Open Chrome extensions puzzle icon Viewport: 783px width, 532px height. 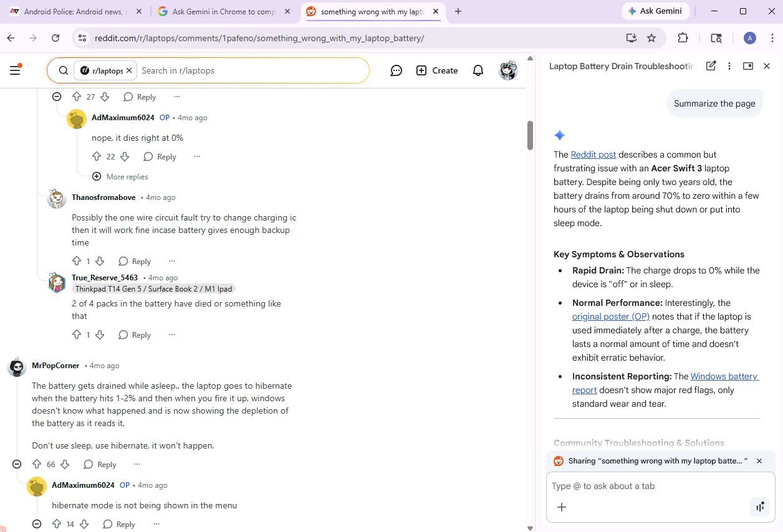(x=683, y=38)
